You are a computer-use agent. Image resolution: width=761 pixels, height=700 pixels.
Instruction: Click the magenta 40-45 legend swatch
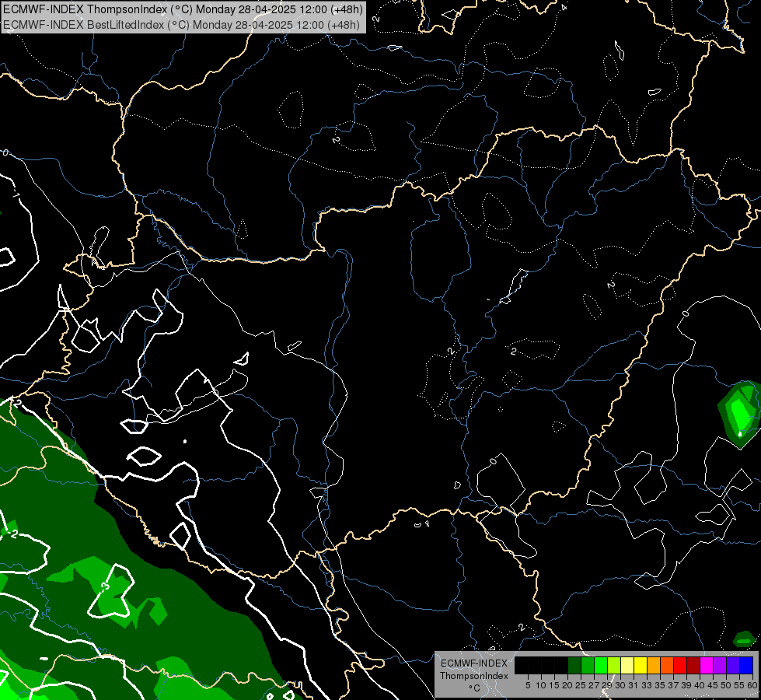pos(707,665)
